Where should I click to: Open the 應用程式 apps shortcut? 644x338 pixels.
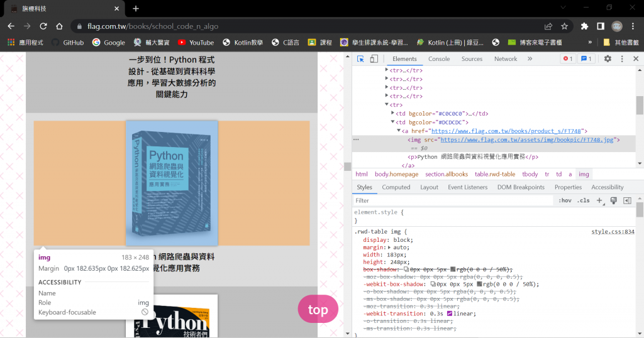pyautogui.click(x=25, y=42)
